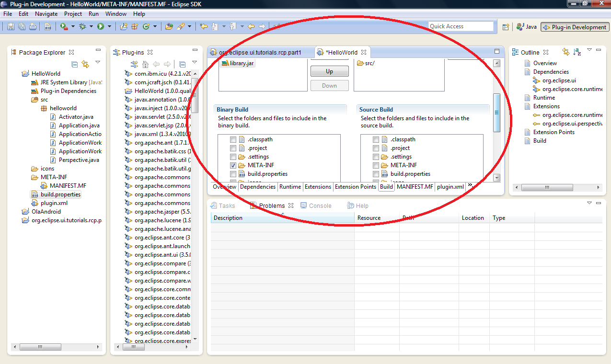Open the File menu
Viewport: 611px width, 364px height.
click(x=8, y=14)
